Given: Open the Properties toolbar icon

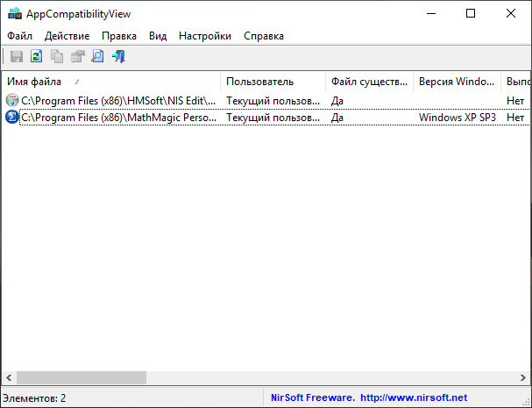Looking at the screenshot, I should click(77, 56).
